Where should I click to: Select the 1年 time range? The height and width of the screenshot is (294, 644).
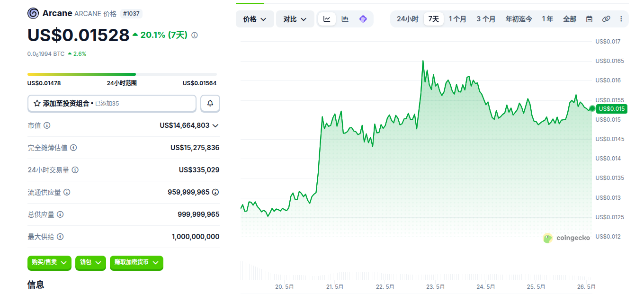[547, 19]
